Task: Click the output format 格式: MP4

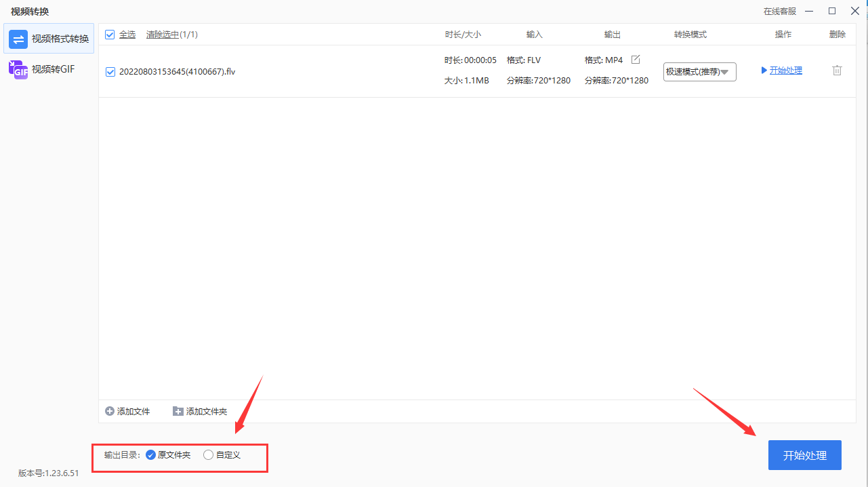Action: pyautogui.click(x=604, y=60)
